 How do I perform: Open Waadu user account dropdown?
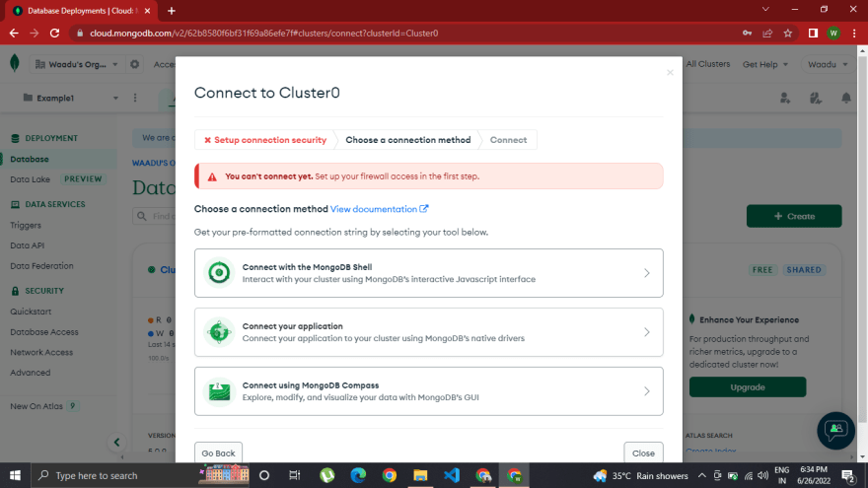(828, 64)
